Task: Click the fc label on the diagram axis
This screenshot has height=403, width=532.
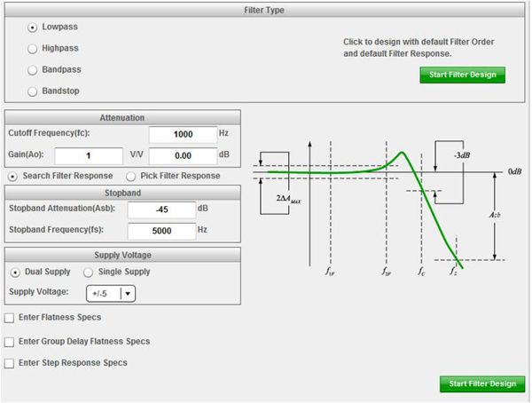Action: click(421, 271)
